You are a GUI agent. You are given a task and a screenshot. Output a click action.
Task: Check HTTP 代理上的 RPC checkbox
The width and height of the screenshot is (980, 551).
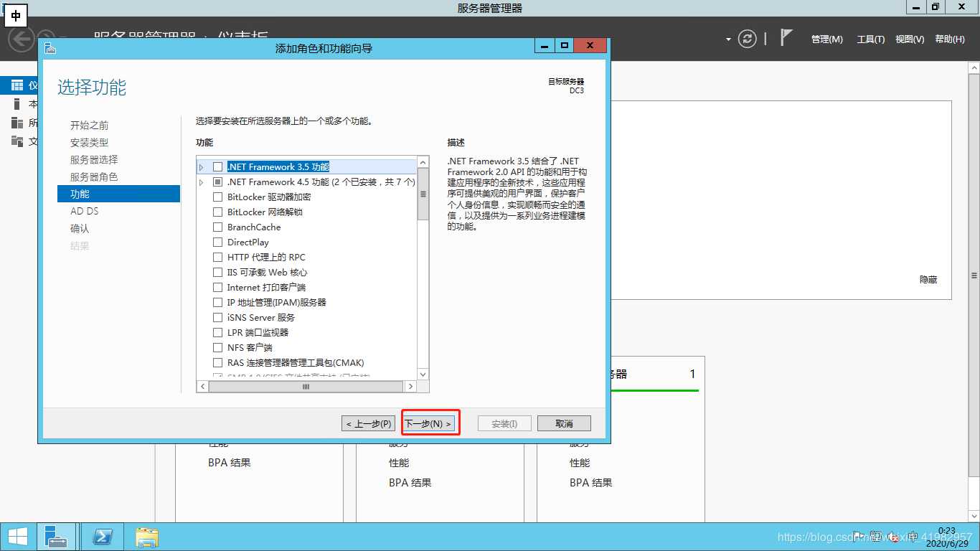pos(218,257)
